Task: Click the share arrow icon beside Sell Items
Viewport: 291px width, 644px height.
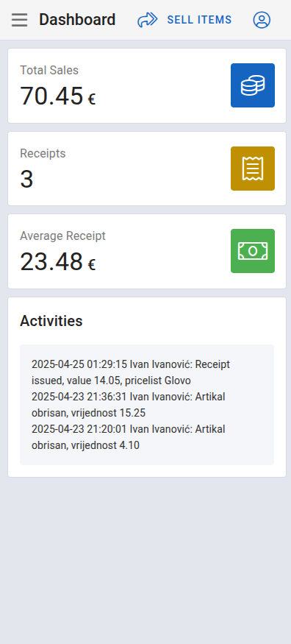Action: click(x=148, y=20)
